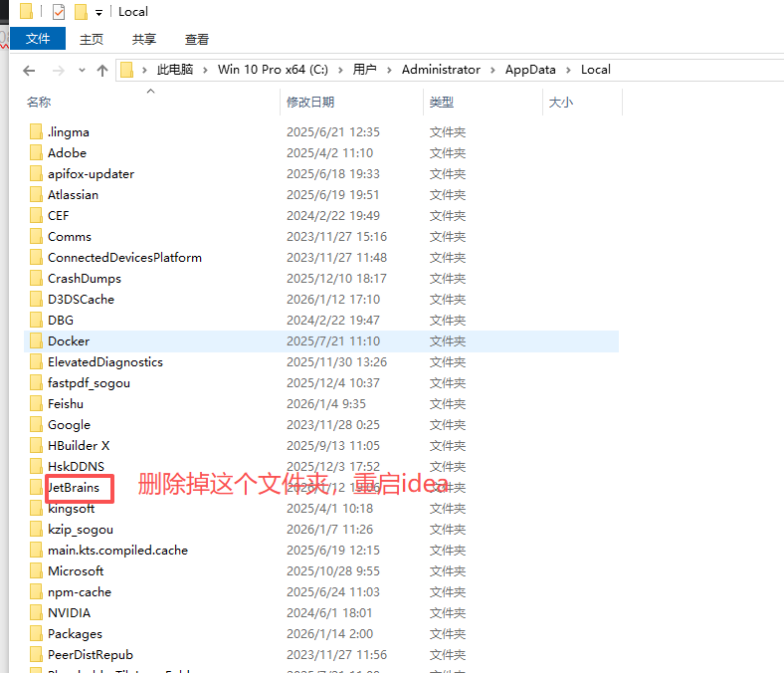This screenshot has height=673, width=784.
Task: Sort by 大小 column header
Action: (x=561, y=103)
